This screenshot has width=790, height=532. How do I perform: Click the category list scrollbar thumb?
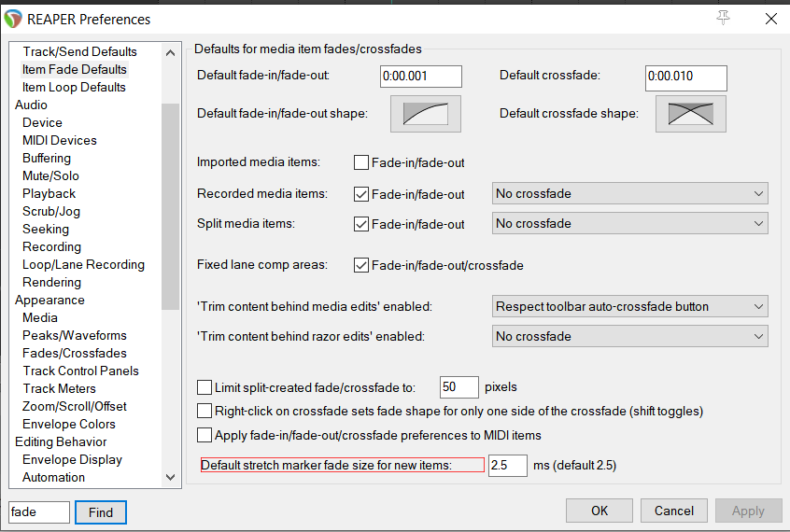click(170, 206)
